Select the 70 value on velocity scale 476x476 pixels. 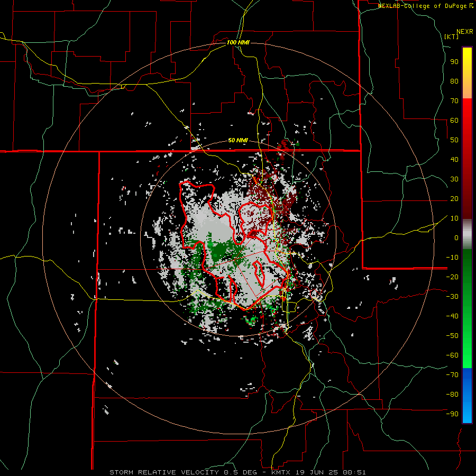(x=454, y=101)
